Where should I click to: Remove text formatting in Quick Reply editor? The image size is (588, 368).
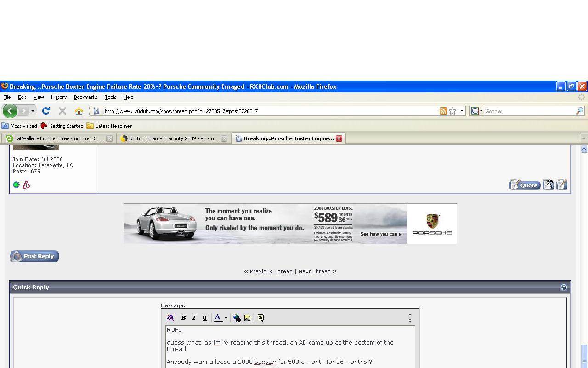(170, 318)
